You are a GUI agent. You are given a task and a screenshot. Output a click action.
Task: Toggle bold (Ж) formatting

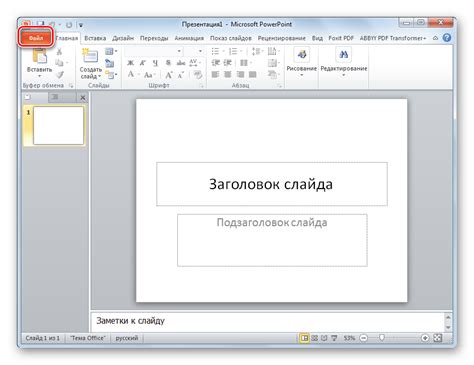(x=131, y=63)
